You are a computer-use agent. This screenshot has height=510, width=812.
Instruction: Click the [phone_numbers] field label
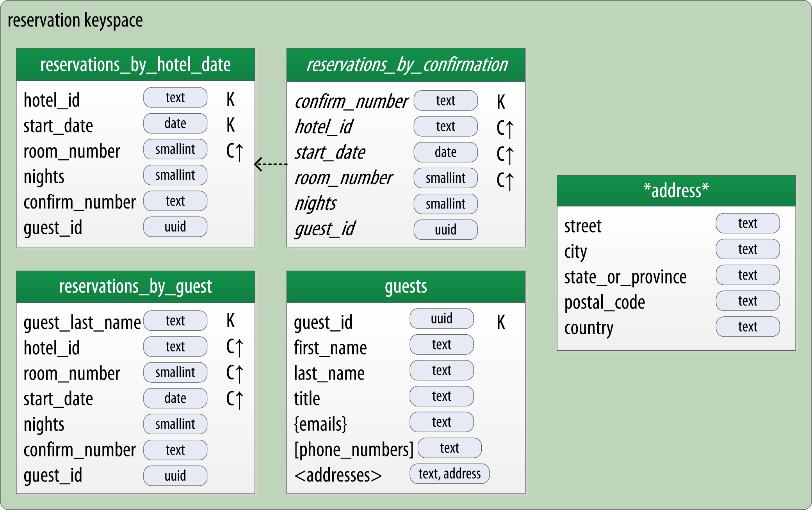click(353, 449)
